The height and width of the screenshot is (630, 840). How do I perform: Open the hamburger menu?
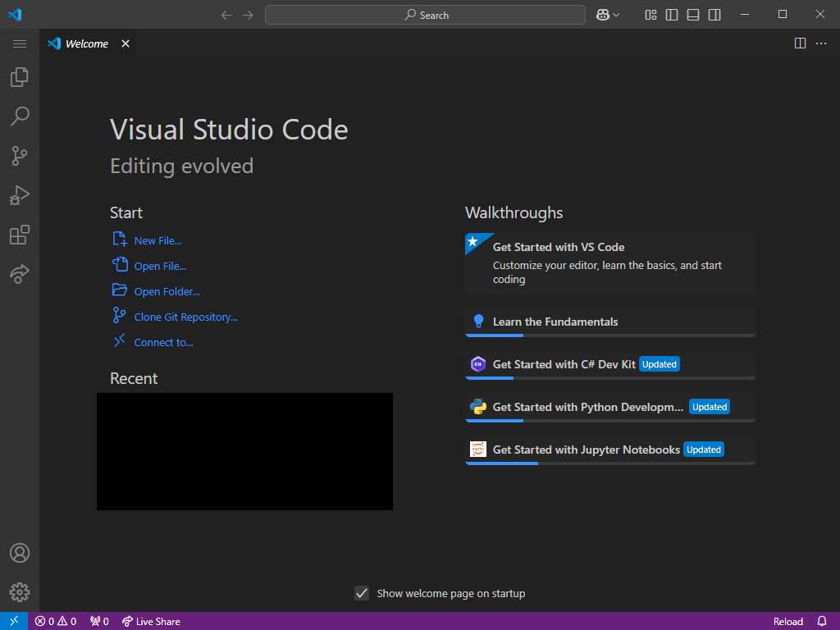[20, 43]
